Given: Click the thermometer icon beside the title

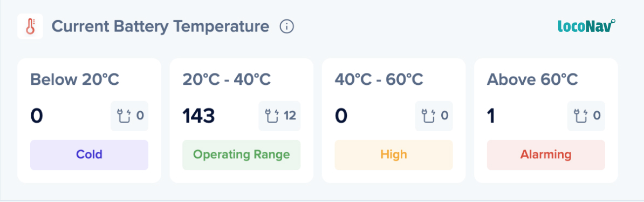Looking at the screenshot, I should tap(30, 27).
